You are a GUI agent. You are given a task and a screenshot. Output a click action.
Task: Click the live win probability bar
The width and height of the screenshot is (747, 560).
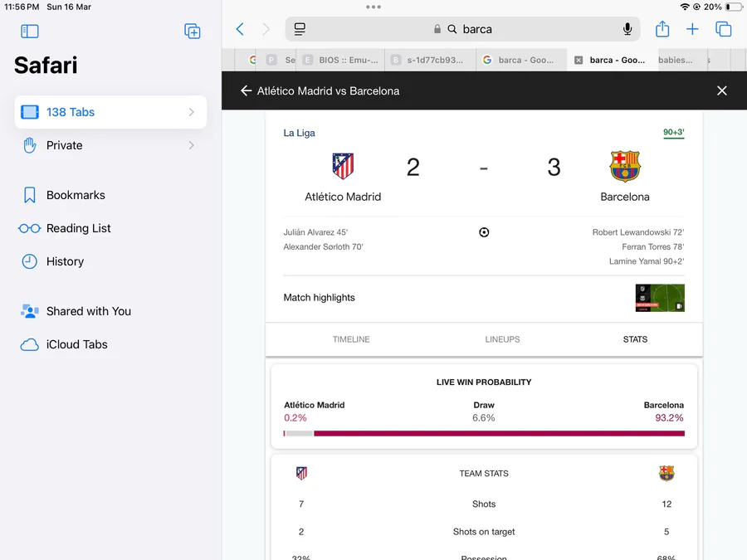tap(484, 433)
